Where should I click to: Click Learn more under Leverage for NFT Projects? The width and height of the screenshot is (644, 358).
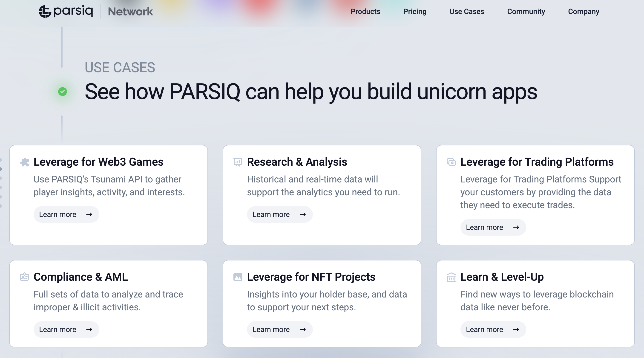point(279,329)
